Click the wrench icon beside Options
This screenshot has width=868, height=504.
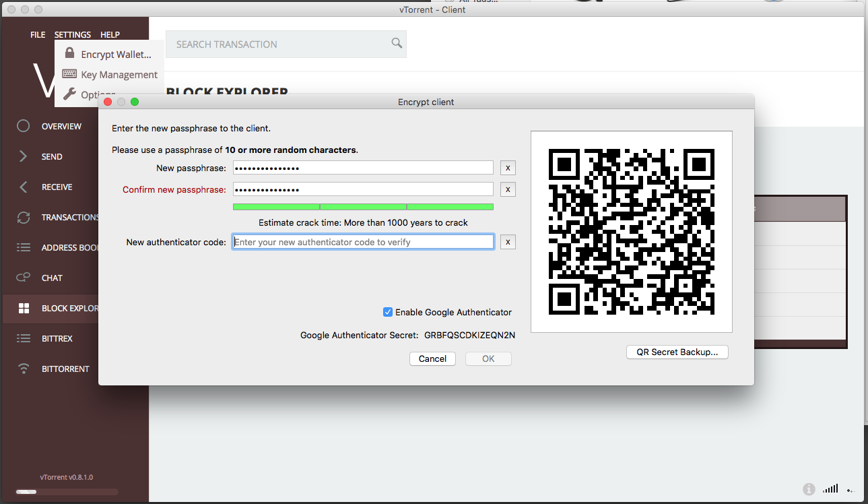click(69, 94)
